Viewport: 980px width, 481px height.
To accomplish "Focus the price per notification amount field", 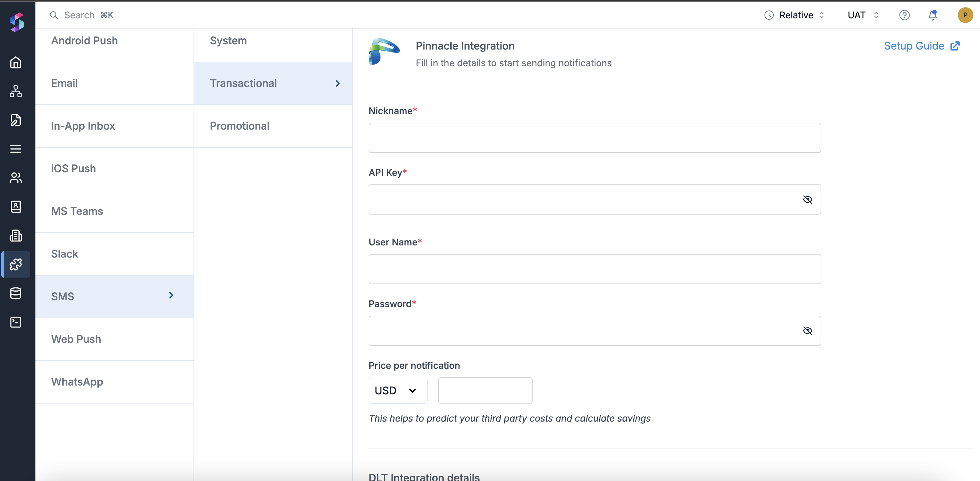I will point(485,390).
